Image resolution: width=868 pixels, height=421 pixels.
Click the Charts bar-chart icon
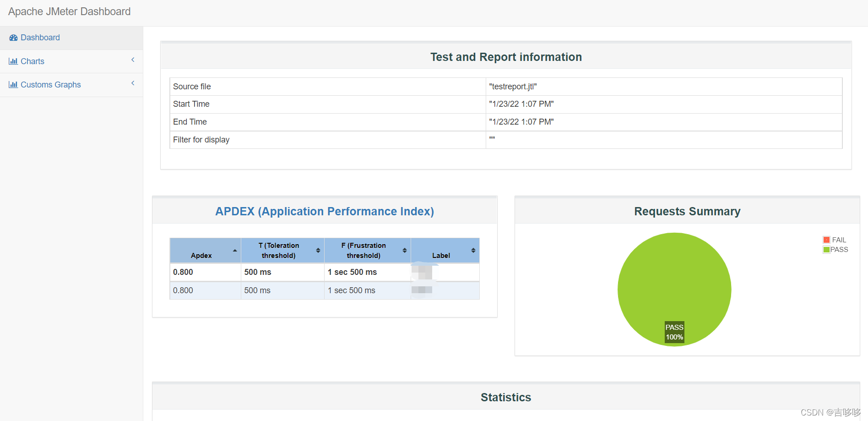tap(13, 61)
